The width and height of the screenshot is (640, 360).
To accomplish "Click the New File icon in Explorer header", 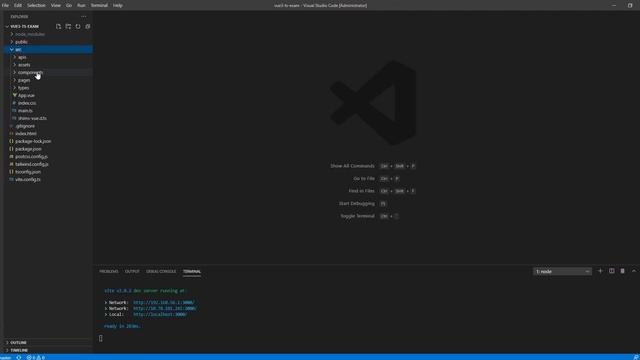I will click(58, 27).
